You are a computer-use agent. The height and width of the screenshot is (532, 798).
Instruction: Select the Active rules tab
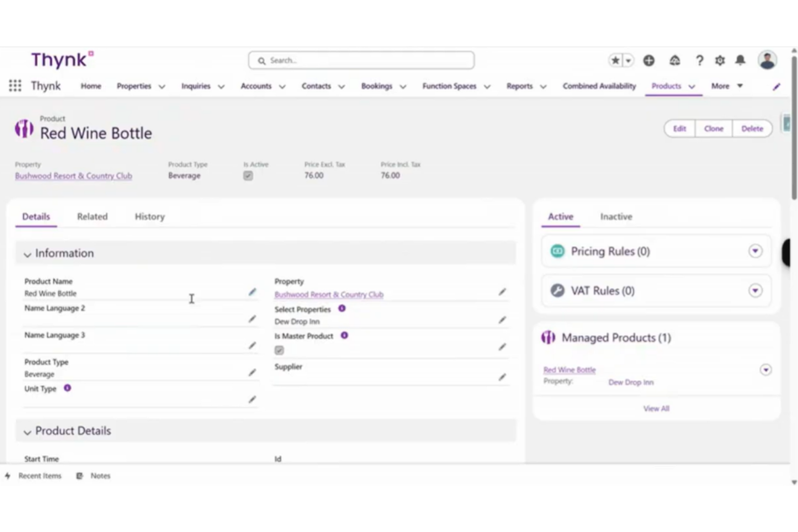561,217
